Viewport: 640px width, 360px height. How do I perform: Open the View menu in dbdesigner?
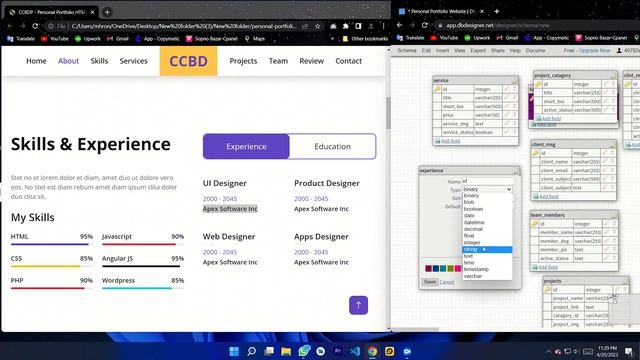click(460, 51)
